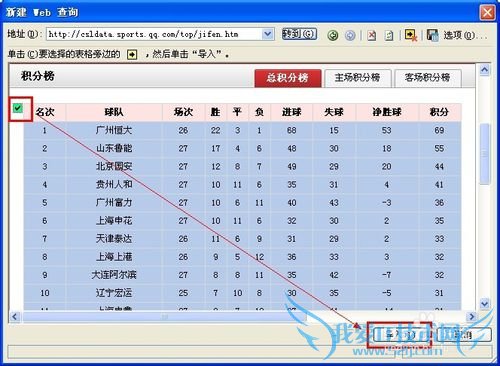This screenshot has width=500, height=366.
Task: Click team name 辽宁宏运
Action: pos(114,293)
